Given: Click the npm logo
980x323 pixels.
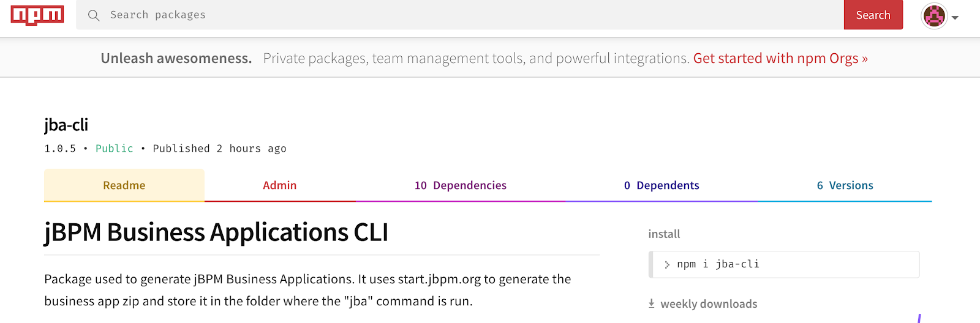Looking at the screenshot, I should (37, 15).
